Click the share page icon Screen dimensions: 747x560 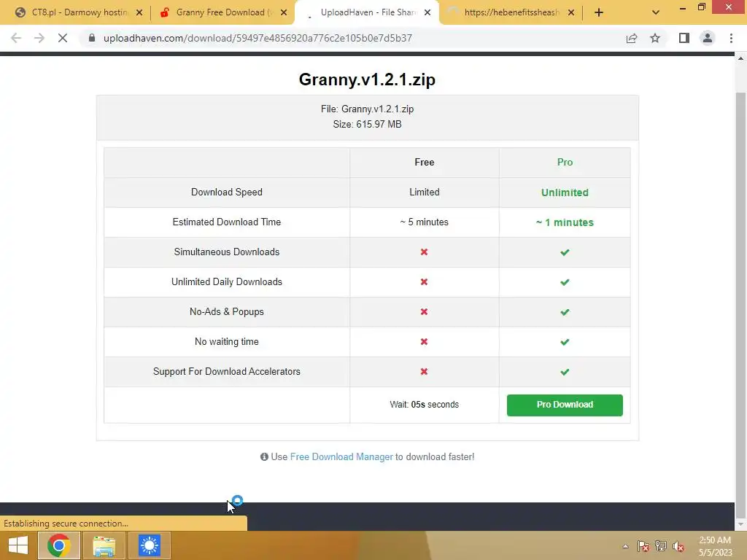point(632,38)
